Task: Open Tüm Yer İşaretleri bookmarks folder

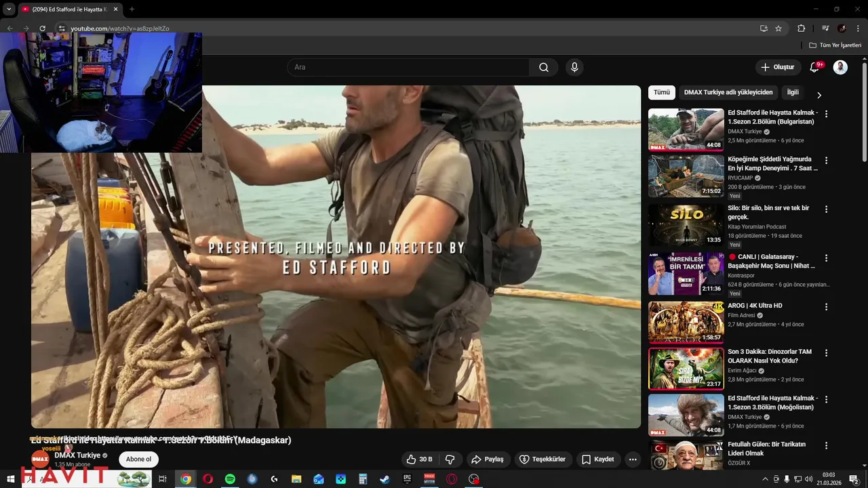Action: click(835, 45)
